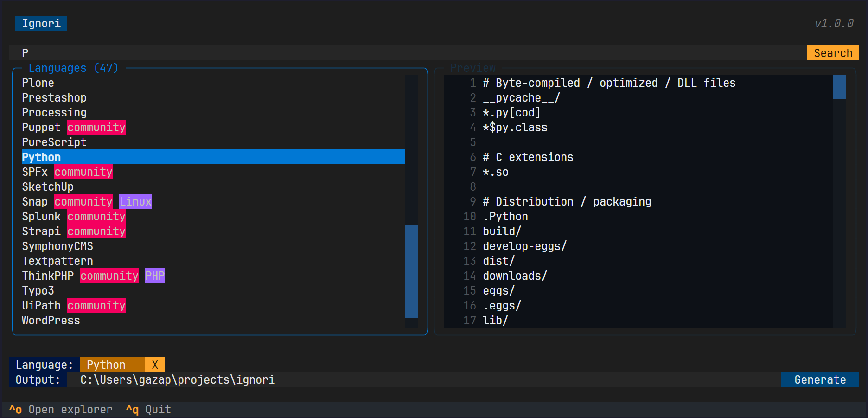
Task: Select the ThinkPHP community PHP entry
Action: click(x=213, y=276)
